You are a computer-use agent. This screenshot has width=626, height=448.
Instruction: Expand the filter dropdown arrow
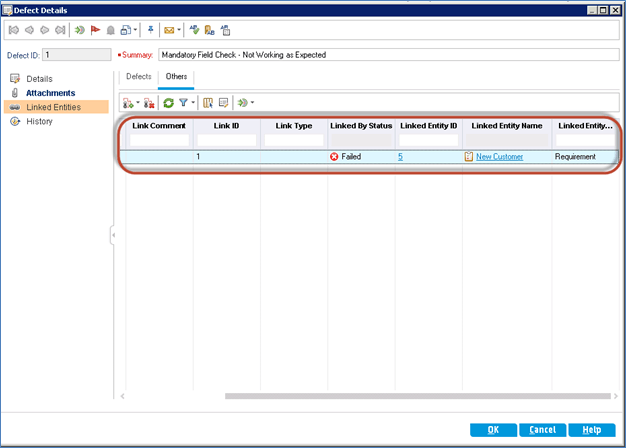click(194, 103)
